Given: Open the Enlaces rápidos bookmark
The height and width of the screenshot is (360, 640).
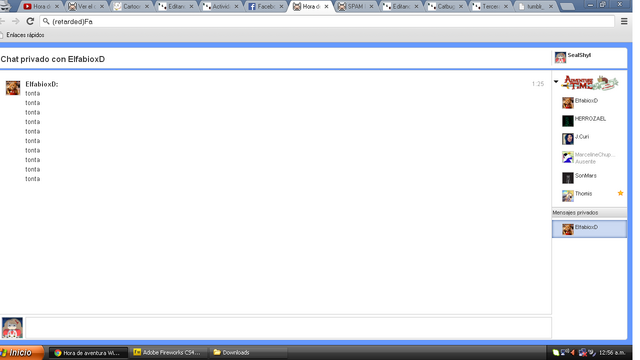Looking at the screenshot, I should 22,35.
